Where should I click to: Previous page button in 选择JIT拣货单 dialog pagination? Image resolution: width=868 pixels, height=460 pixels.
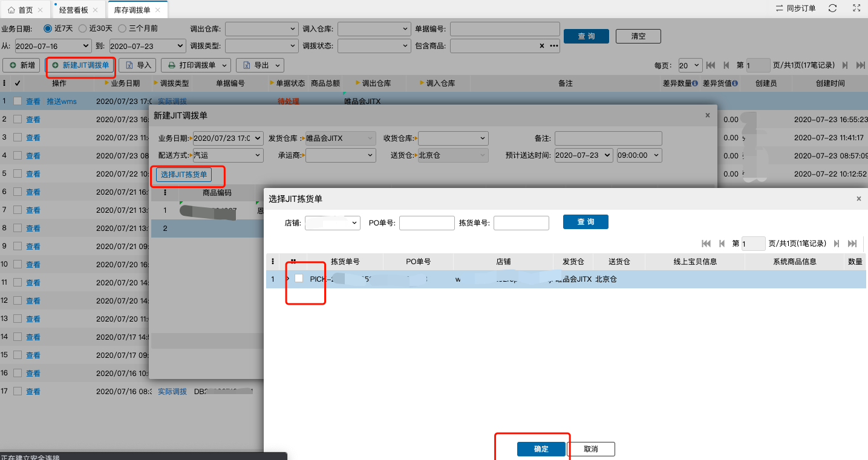coord(721,244)
